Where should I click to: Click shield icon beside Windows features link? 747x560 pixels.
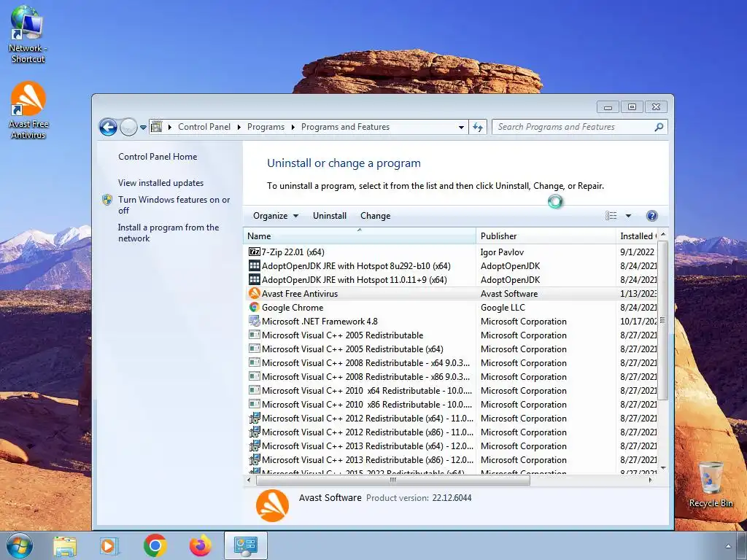pyautogui.click(x=107, y=200)
